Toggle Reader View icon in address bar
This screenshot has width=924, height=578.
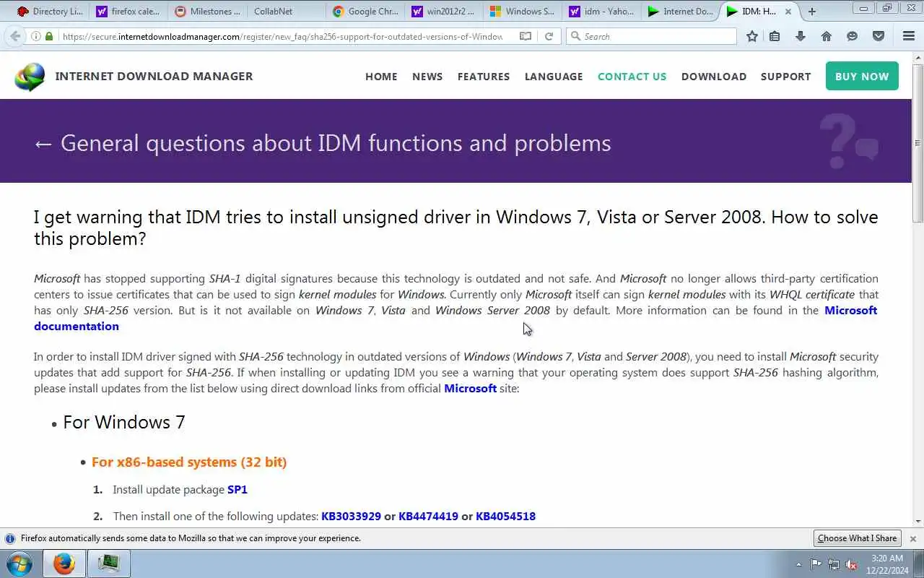[x=526, y=36]
